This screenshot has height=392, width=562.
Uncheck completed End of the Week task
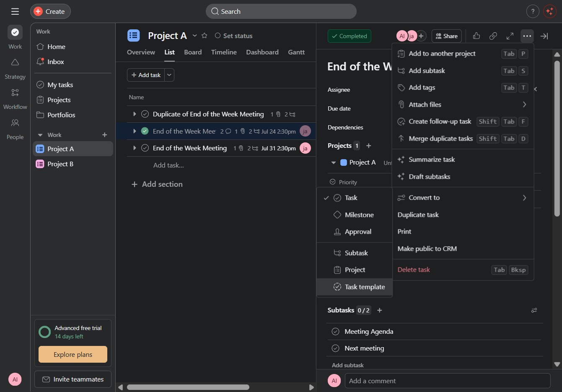click(x=145, y=131)
